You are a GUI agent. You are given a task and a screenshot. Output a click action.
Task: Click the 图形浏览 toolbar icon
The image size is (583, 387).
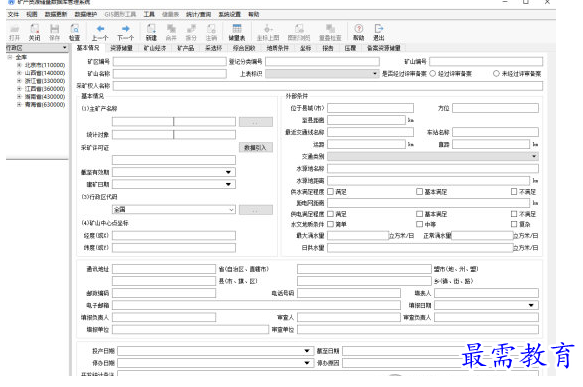pos(299,32)
